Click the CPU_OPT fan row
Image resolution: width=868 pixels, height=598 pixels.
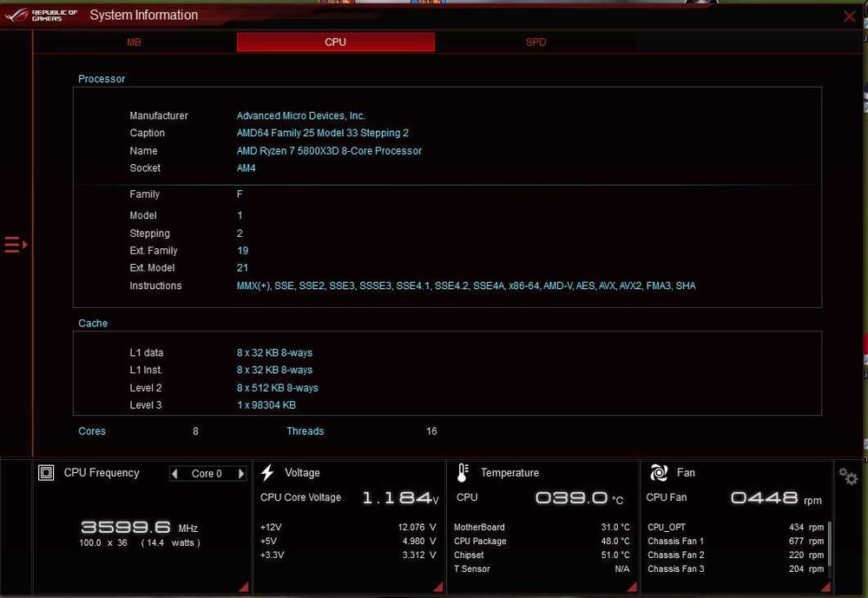pyautogui.click(x=736, y=527)
